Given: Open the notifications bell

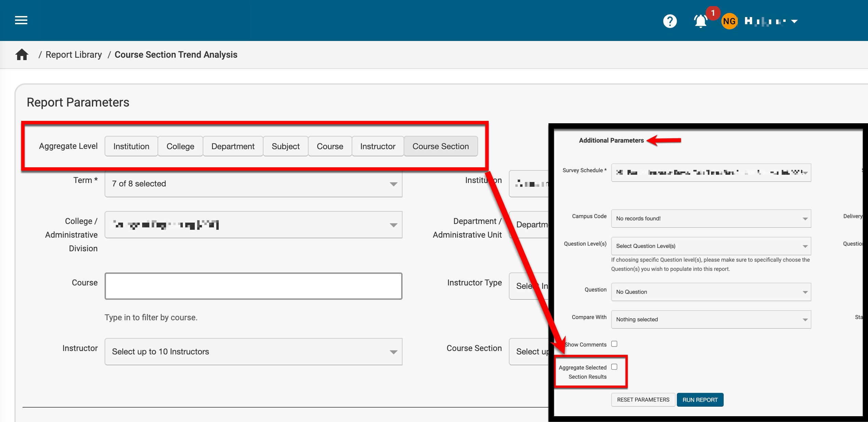Looking at the screenshot, I should pos(700,21).
